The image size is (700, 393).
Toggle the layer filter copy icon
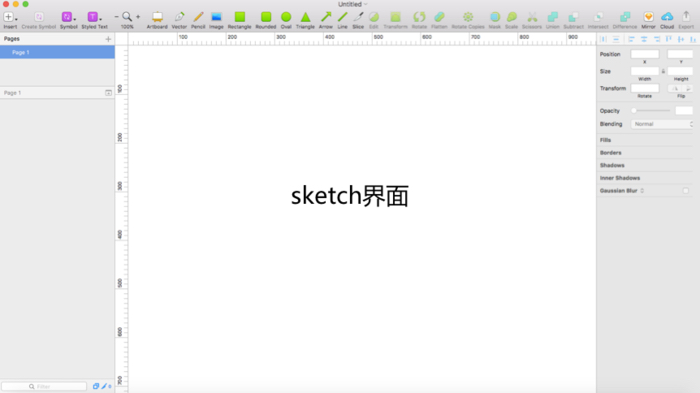point(96,386)
